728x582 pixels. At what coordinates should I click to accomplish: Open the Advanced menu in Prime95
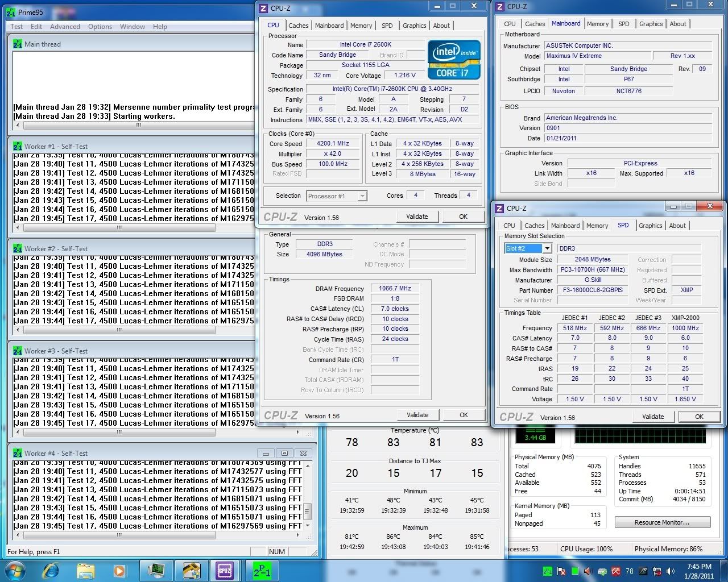[65, 27]
